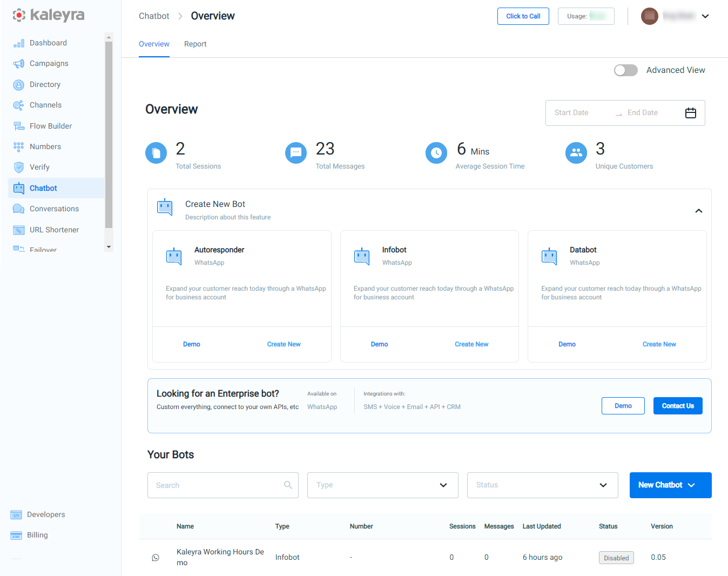Click the Developers code icon
The height and width of the screenshot is (576, 728).
click(x=16, y=515)
